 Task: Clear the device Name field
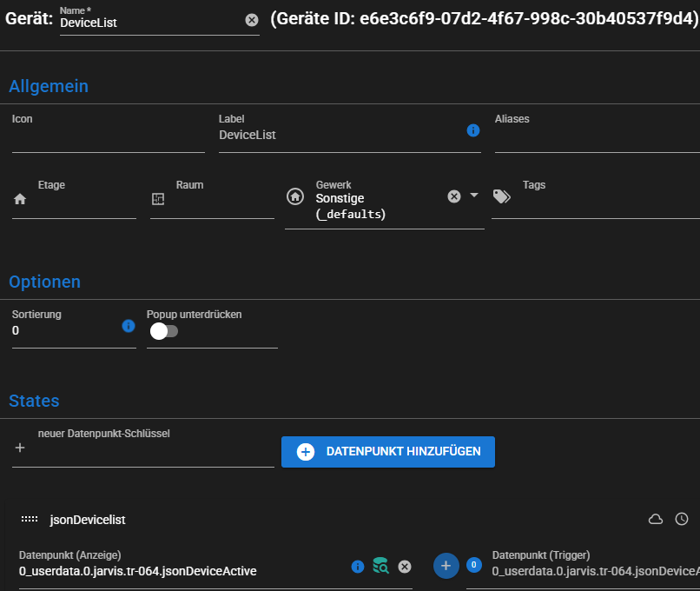coord(252,20)
